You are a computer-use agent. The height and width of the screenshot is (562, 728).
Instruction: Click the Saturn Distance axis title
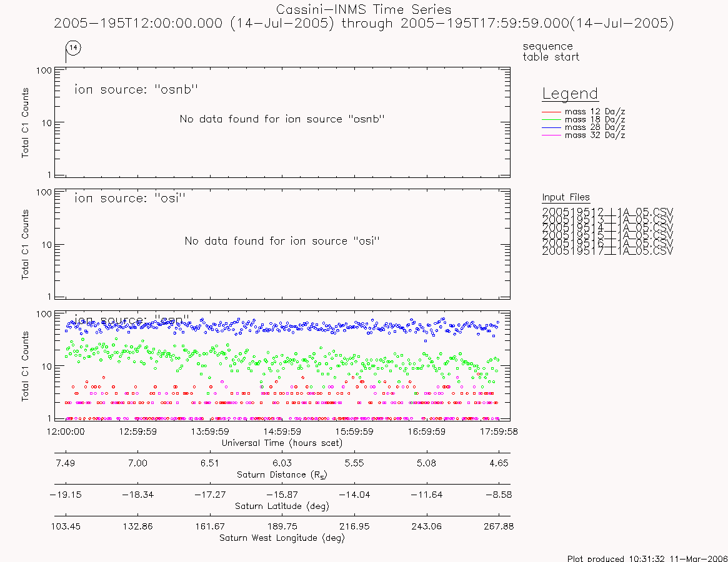pos(282,475)
